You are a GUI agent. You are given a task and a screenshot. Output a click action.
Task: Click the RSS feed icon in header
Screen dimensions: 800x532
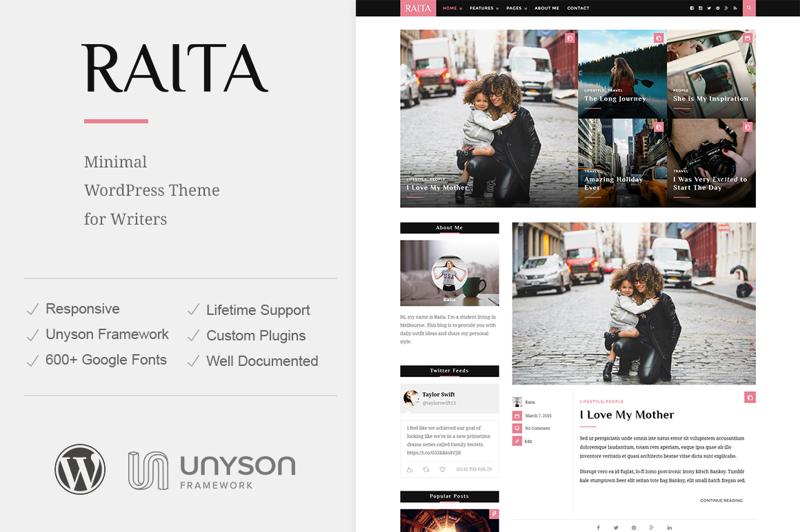735,8
